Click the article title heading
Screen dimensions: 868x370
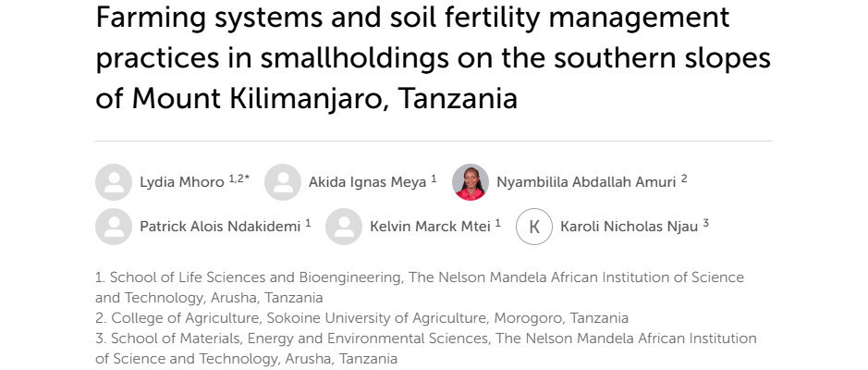click(433, 57)
